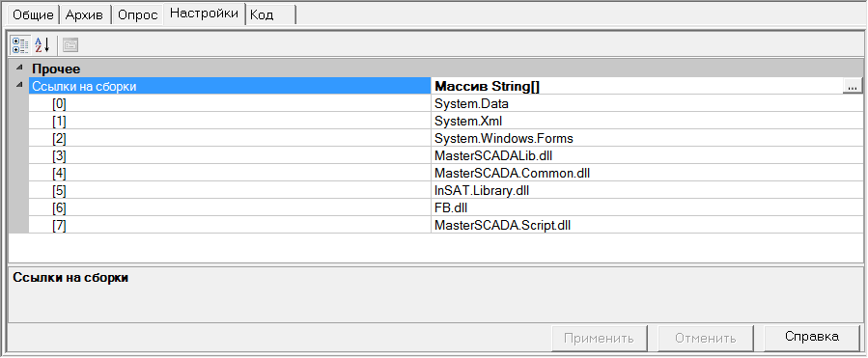Click the Применить button
The width and height of the screenshot is (868, 358).
click(x=599, y=338)
